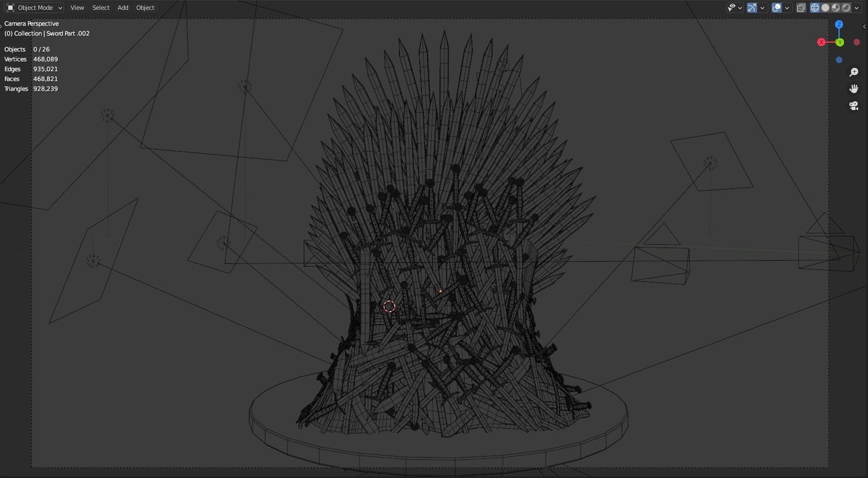Click the negative Z axis dark blue dot
The image size is (868, 478).
(x=839, y=60)
